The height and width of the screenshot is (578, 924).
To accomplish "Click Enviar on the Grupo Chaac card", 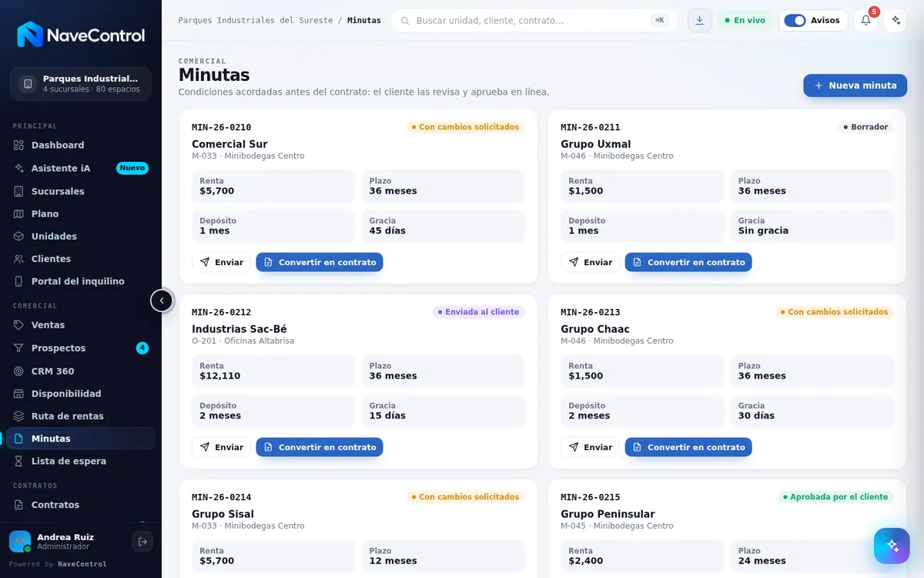I will click(591, 447).
